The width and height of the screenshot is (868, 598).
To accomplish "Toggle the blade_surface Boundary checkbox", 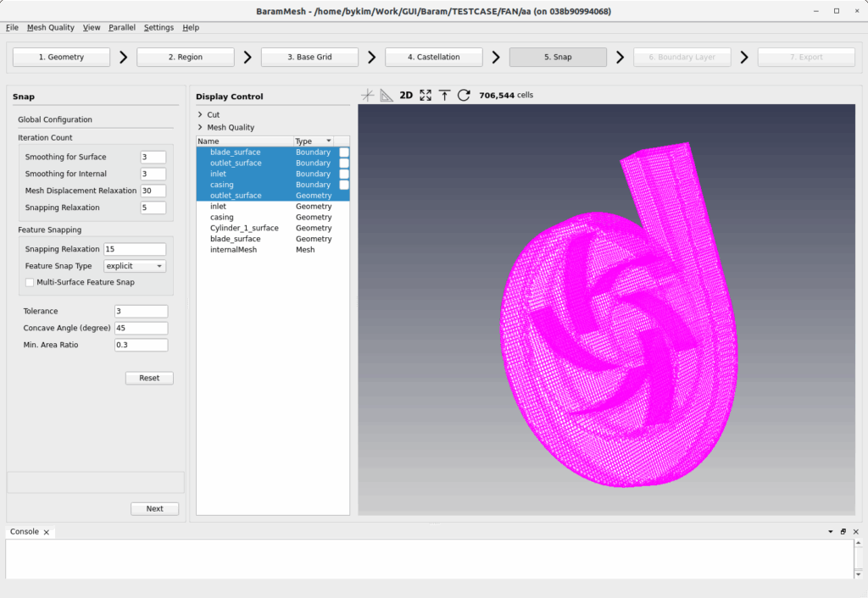I will (344, 152).
